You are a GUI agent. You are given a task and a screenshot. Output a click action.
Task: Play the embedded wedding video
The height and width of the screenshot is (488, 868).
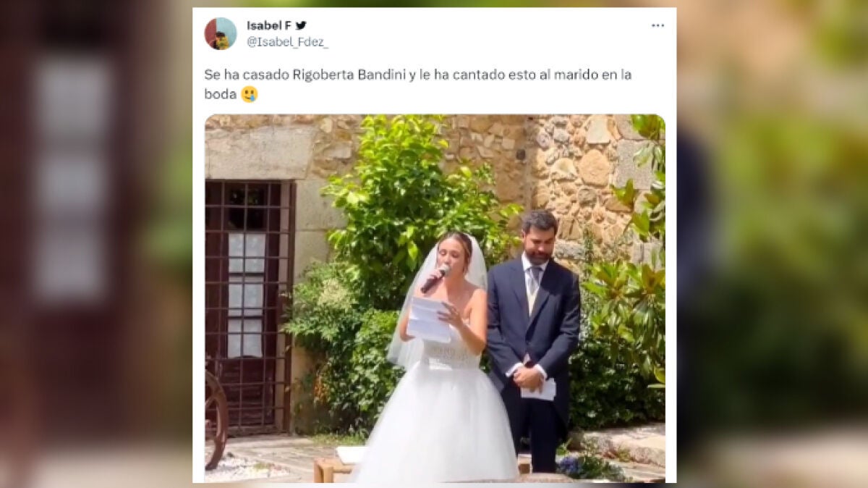click(x=435, y=298)
